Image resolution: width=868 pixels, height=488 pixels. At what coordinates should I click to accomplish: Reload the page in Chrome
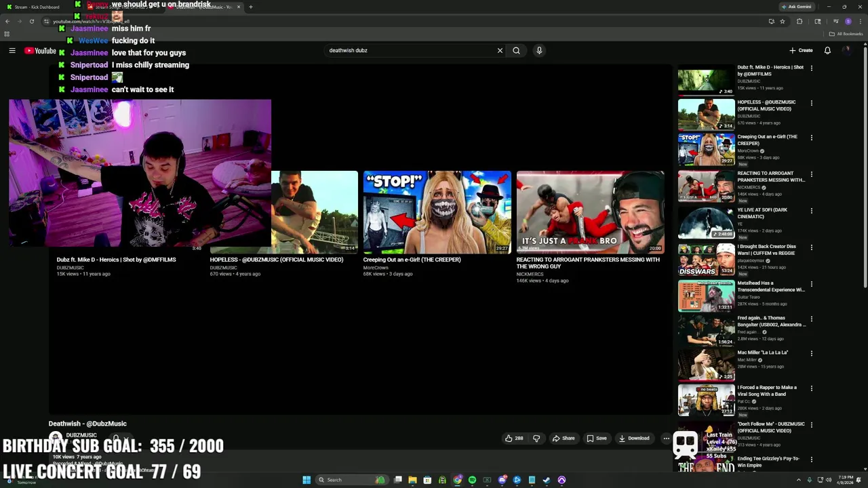tap(31, 21)
